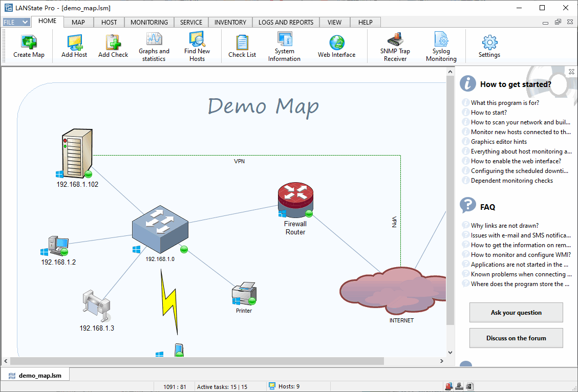This screenshot has width=578, height=392.
Task: Select the demo_map.lsm document tab
Action: 35,375
